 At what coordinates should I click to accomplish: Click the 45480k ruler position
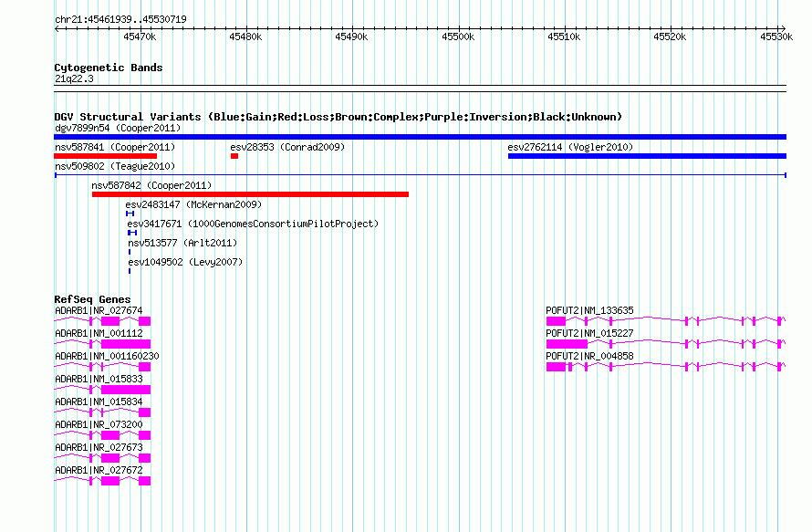245,37
